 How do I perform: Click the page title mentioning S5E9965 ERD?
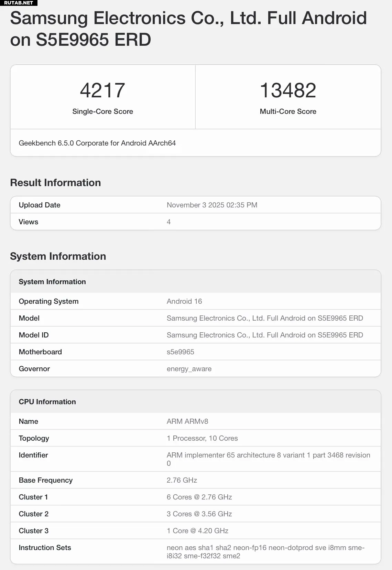coord(188,29)
